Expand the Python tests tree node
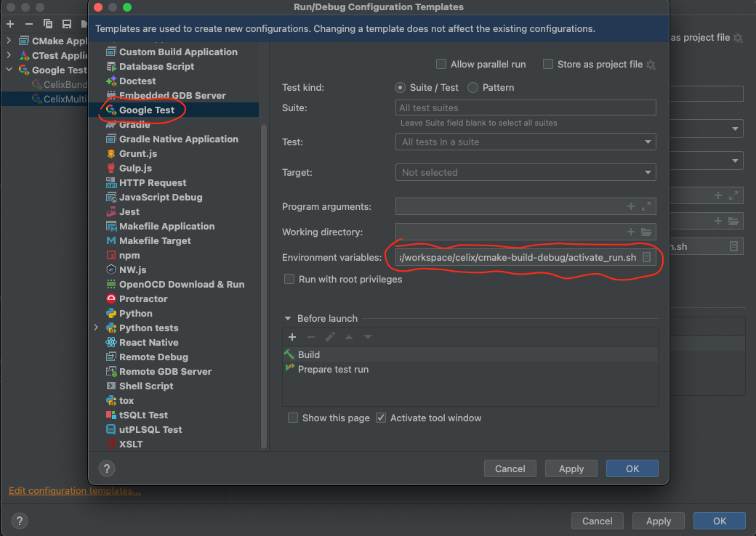 point(96,328)
